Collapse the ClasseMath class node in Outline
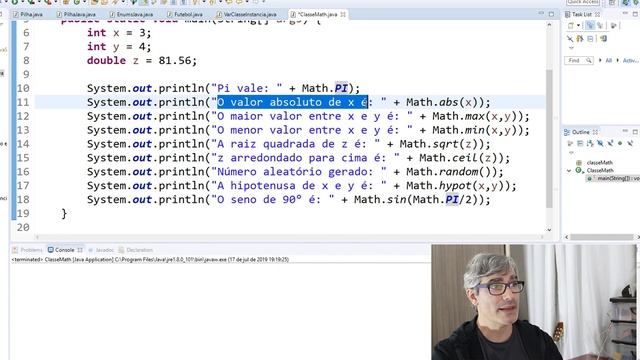 click(x=569, y=171)
